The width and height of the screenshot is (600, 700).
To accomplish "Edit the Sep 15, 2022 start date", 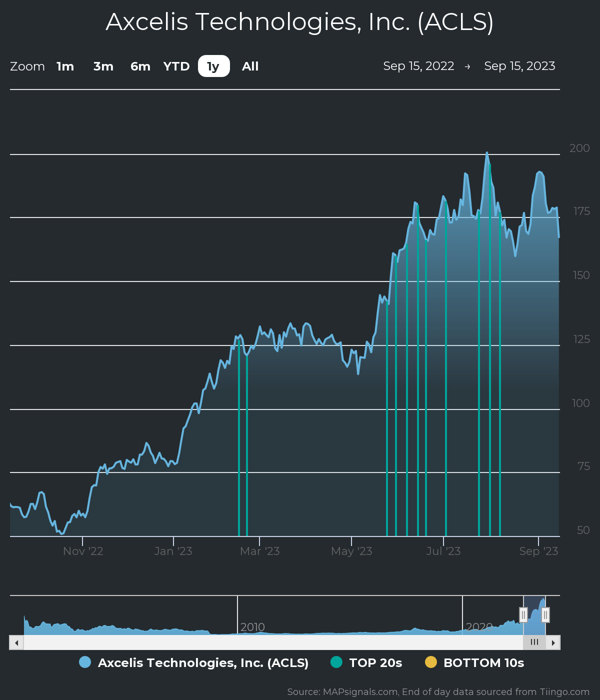I will 419,66.
